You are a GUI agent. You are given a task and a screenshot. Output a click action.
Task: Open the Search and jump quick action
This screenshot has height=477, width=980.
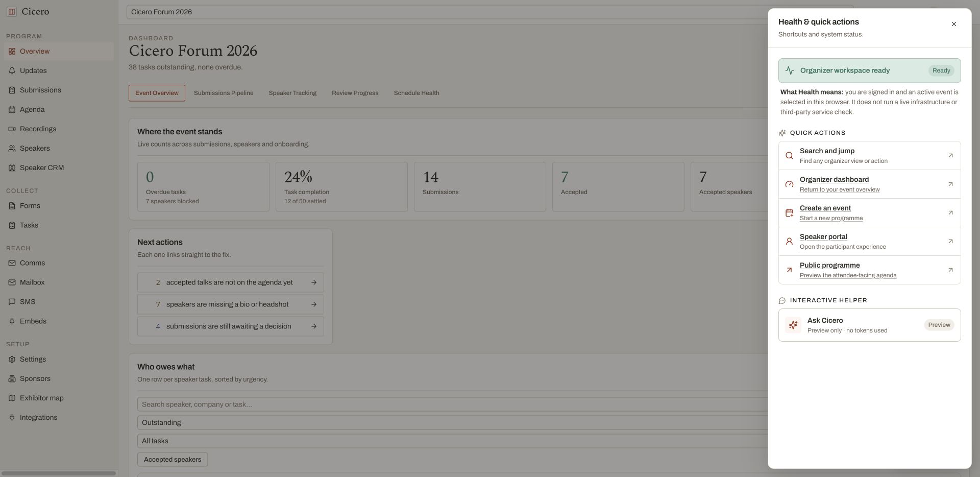coord(869,156)
